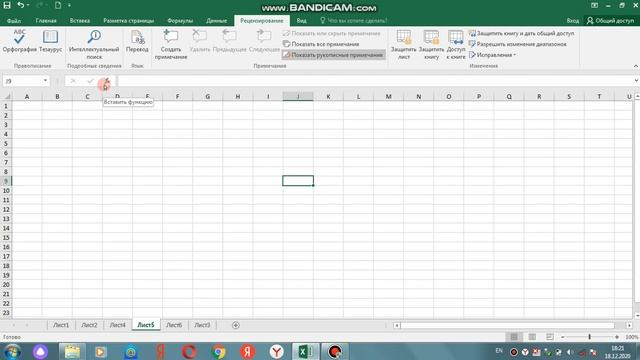Switch to Page Layout view in status bar
The image size is (640, 360).
point(532,337)
